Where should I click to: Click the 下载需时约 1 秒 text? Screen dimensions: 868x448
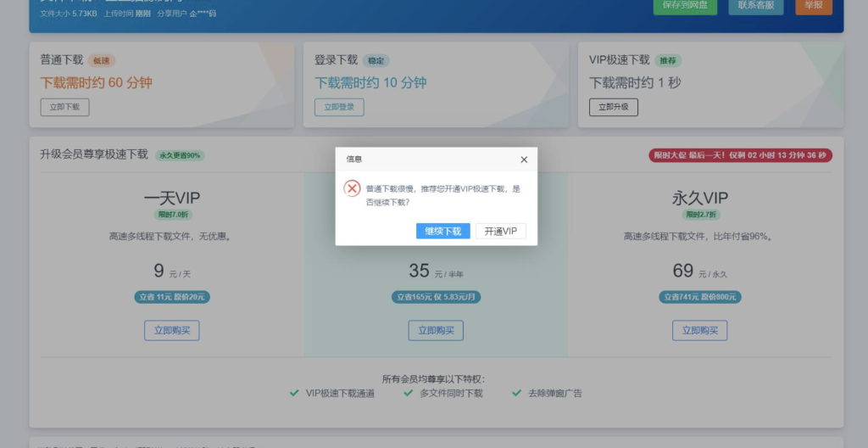(635, 82)
